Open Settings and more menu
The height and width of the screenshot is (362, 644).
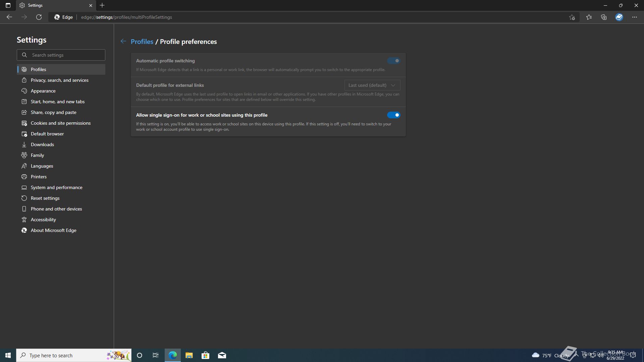pos(635,17)
